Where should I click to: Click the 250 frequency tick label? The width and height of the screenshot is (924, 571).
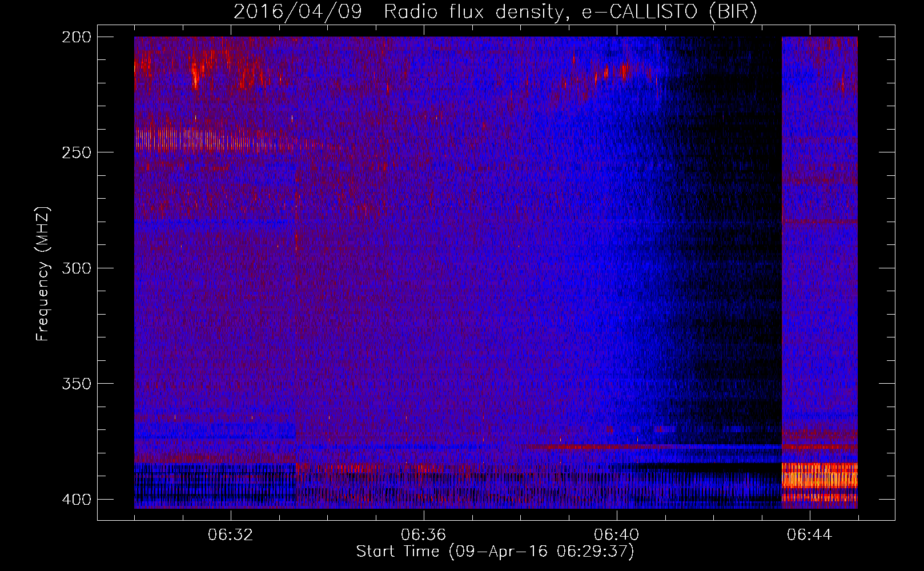pyautogui.click(x=77, y=152)
